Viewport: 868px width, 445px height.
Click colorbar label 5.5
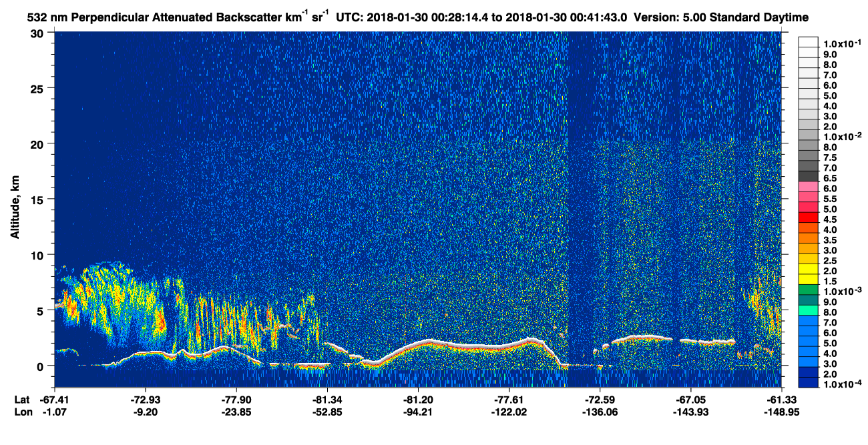pos(830,199)
